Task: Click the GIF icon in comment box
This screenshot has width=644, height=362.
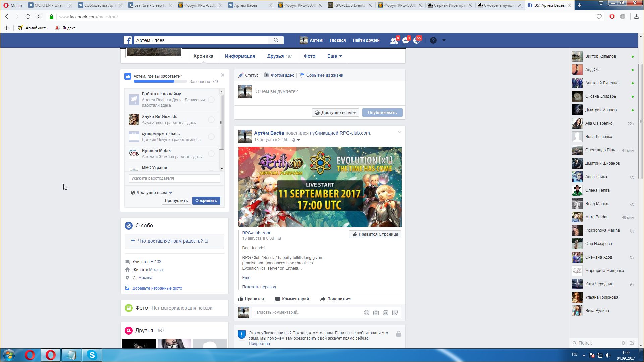Action: point(386,313)
